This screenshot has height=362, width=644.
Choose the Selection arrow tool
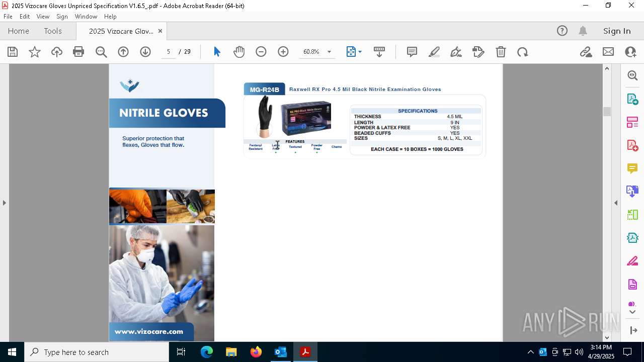point(217,52)
